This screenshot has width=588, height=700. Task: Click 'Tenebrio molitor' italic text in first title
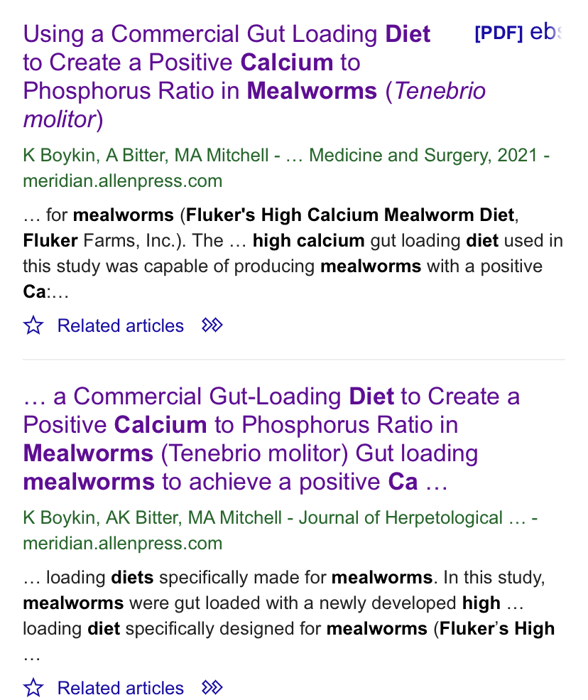[254, 105]
